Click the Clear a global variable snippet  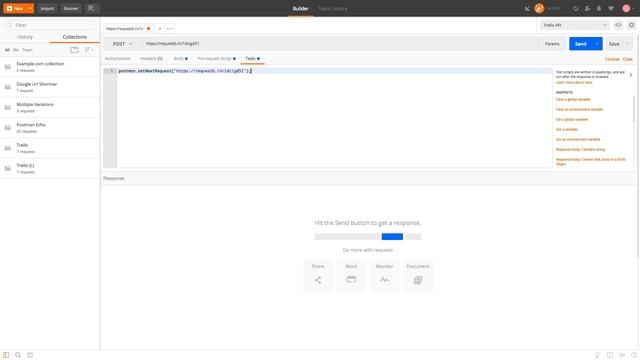(573, 100)
